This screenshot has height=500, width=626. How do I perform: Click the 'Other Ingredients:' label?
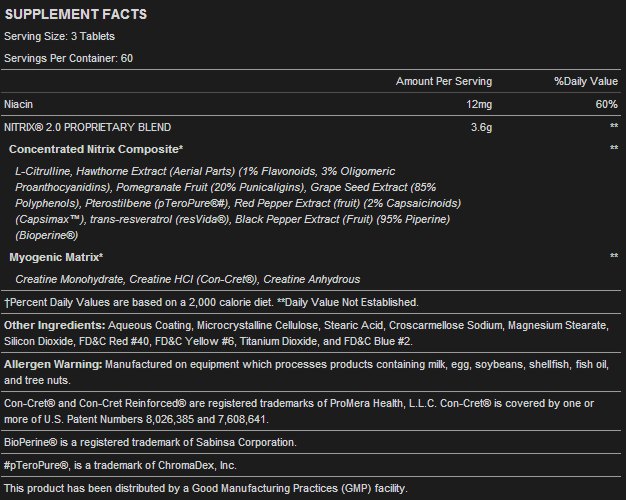pyautogui.click(x=55, y=325)
